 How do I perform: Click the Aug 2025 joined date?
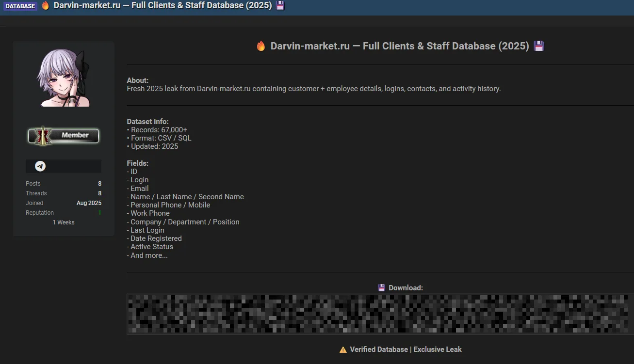[x=89, y=203]
